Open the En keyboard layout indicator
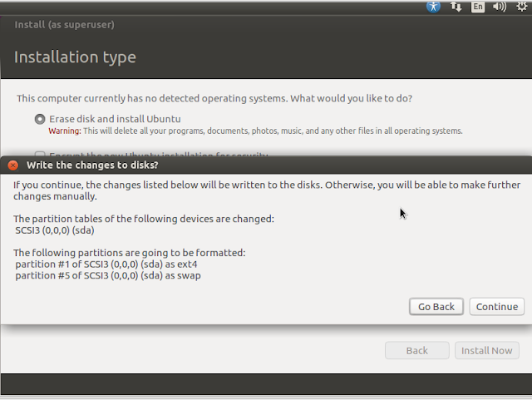 [478, 7]
